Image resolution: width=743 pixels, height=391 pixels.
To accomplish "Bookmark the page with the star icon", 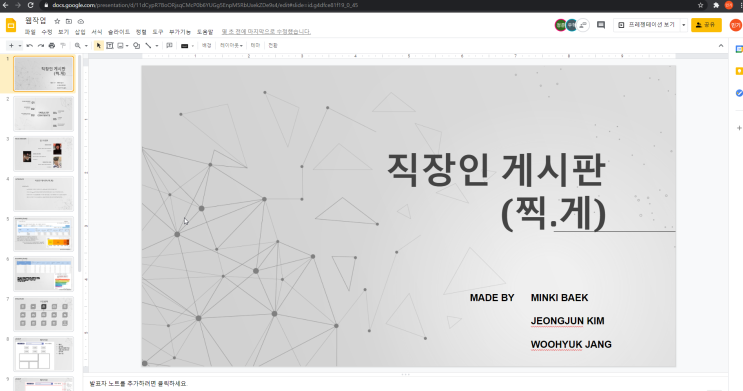I will [700, 5].
